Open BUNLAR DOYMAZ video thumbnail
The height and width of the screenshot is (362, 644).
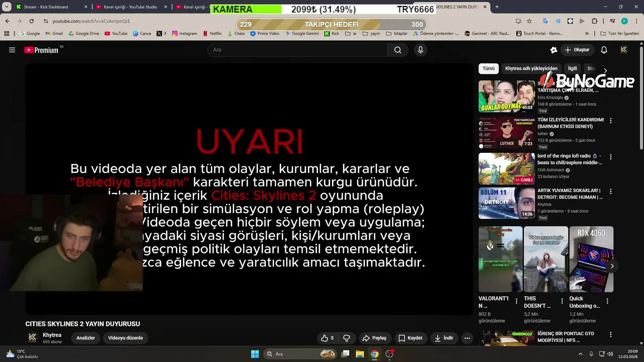507,96
